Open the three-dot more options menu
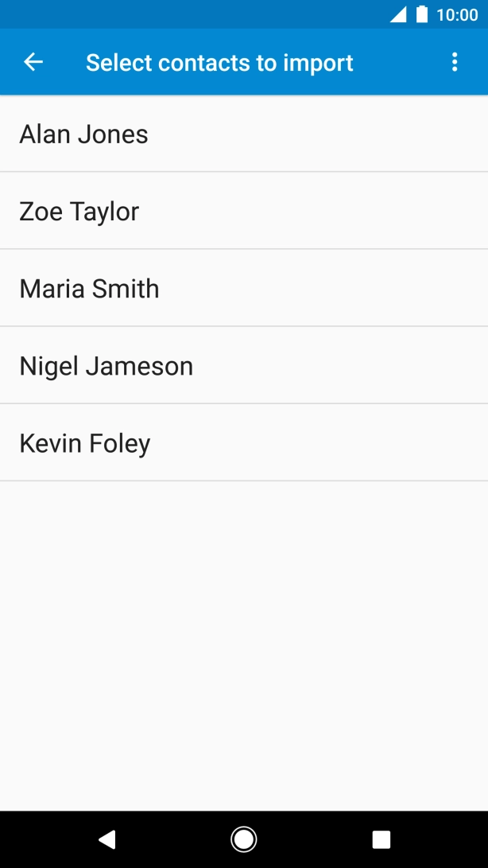 click(455, 62)
